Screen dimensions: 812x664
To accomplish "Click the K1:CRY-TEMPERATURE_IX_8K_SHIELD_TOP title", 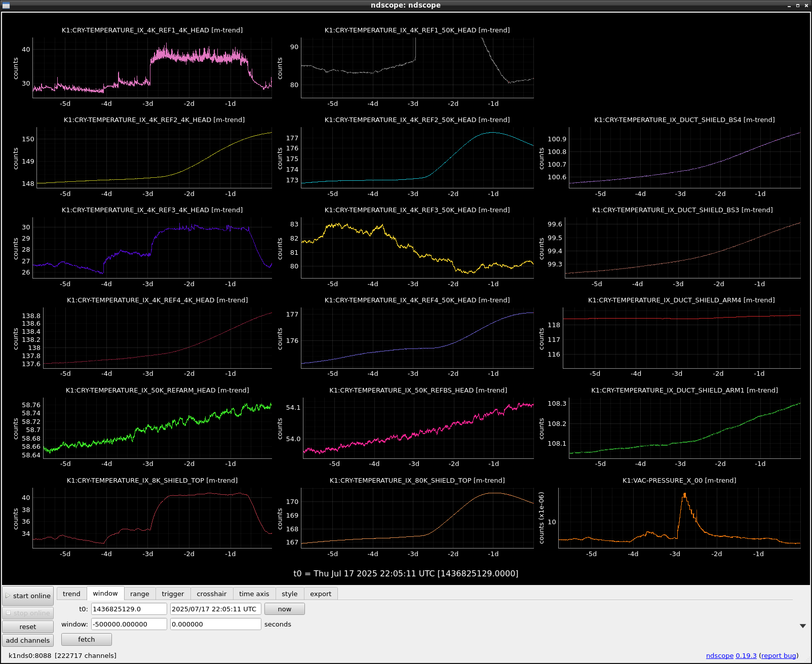I will [152, 480].
